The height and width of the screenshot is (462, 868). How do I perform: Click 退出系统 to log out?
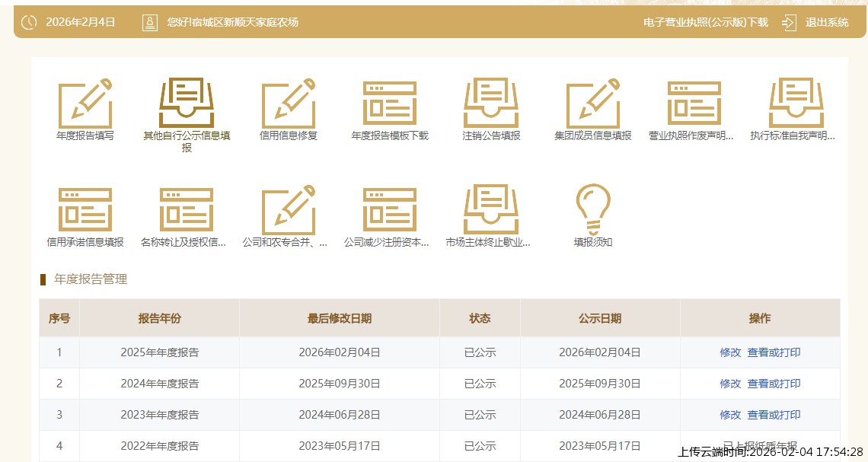point(826,22)
